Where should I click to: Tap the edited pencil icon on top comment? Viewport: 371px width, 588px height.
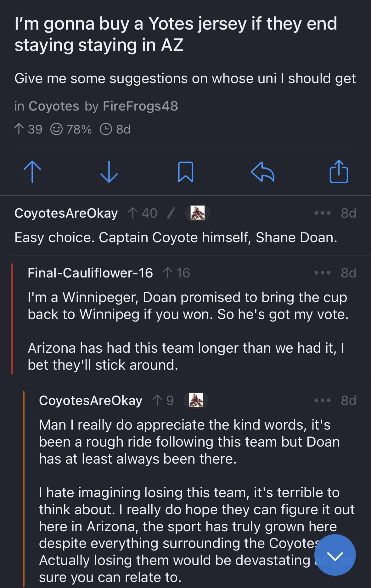(171, 213)
